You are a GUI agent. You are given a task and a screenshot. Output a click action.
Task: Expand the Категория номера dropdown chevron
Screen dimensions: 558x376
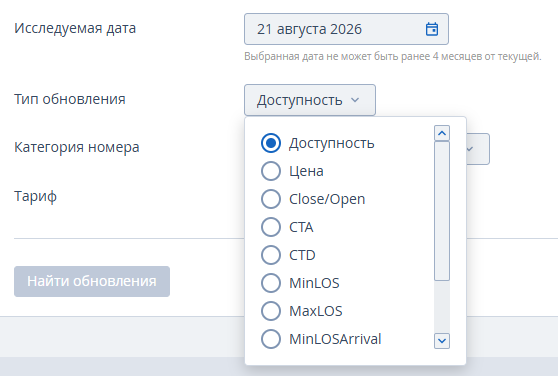(x=469, y=149)
